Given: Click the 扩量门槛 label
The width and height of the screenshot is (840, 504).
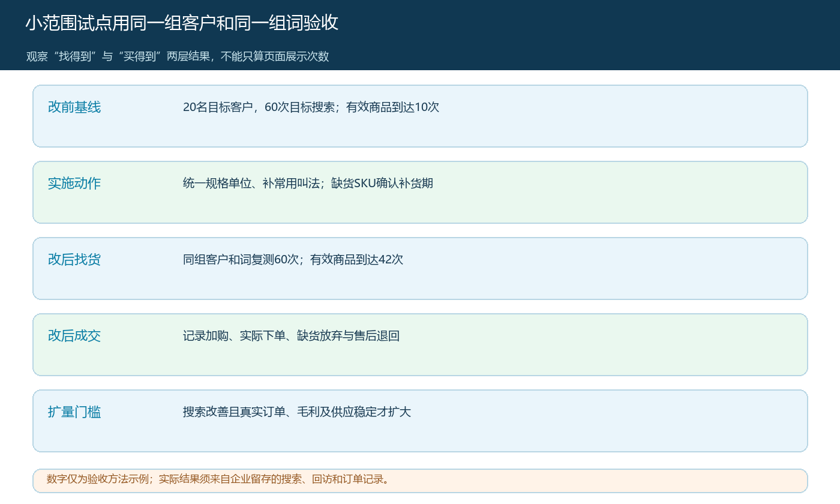Looking at the screenshot, I should pos(74,412).
